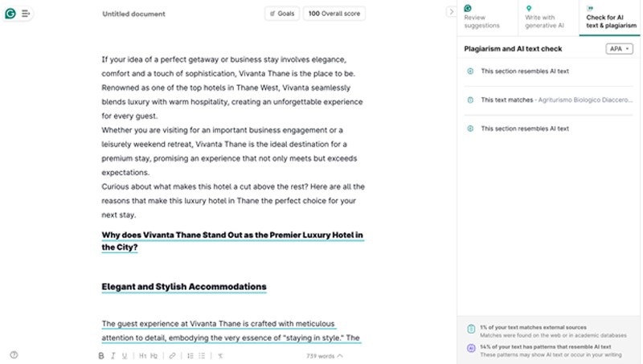Apply a numbered list from the toolbar
This screenshot has height=364, width=643.
(x=190, y=355)
